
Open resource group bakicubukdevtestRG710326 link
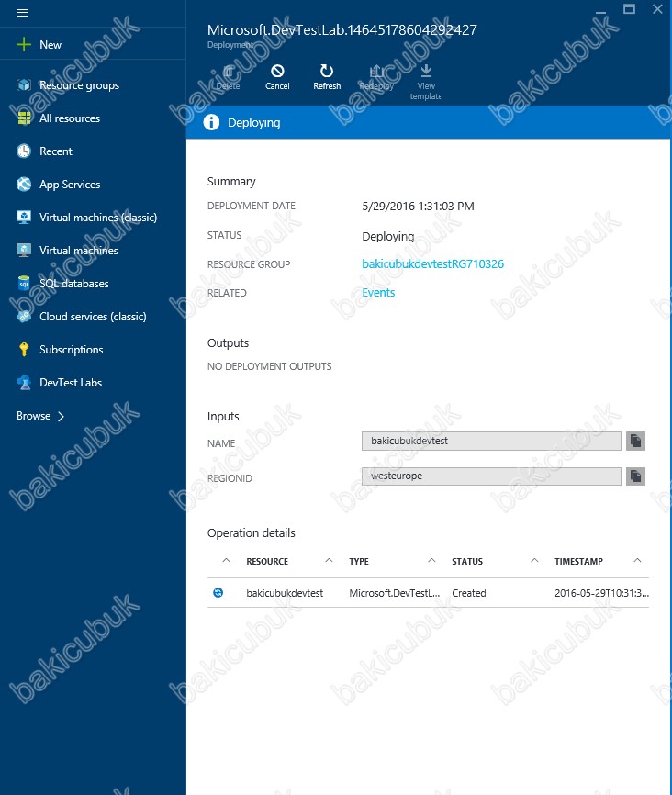(432, 263)
